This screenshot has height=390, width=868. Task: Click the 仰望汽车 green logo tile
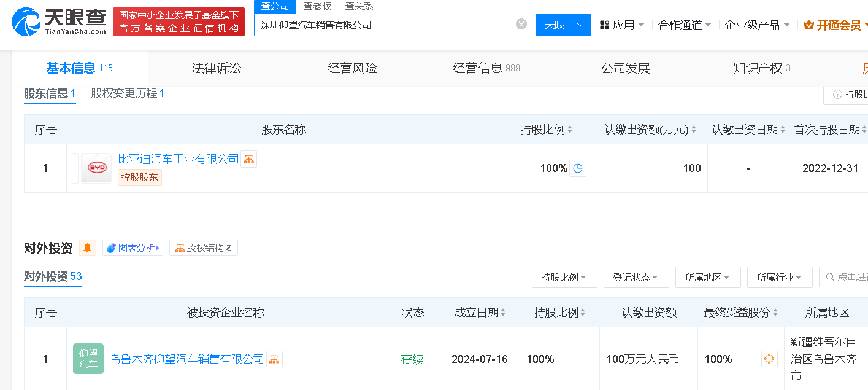(88, 359)
